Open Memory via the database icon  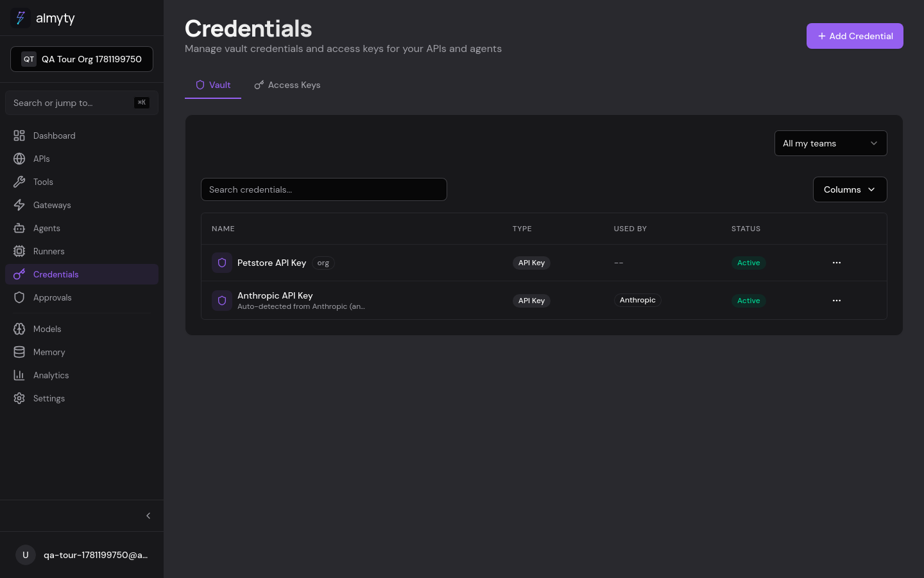(19, 352)
